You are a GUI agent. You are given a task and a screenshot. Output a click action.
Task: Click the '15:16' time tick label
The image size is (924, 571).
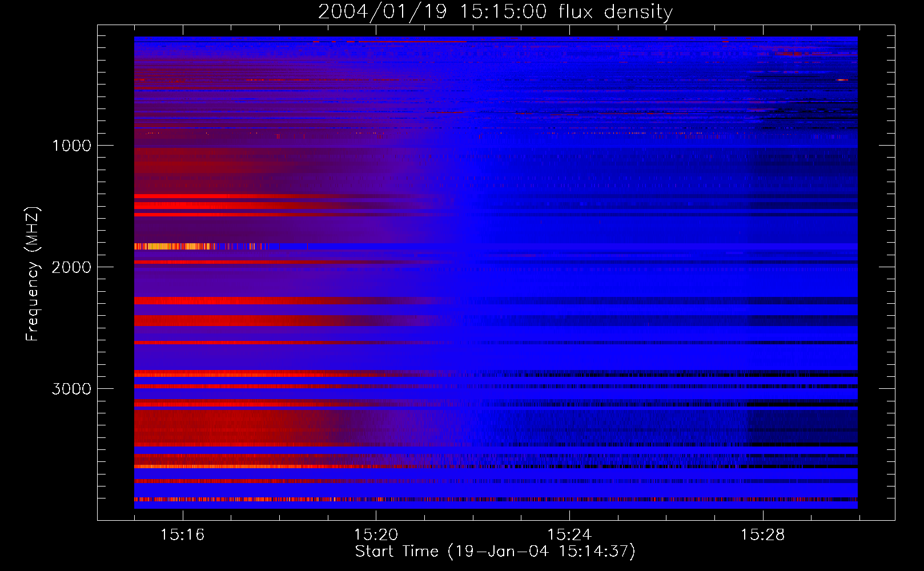pyautogui.click(x=182, y=535)
